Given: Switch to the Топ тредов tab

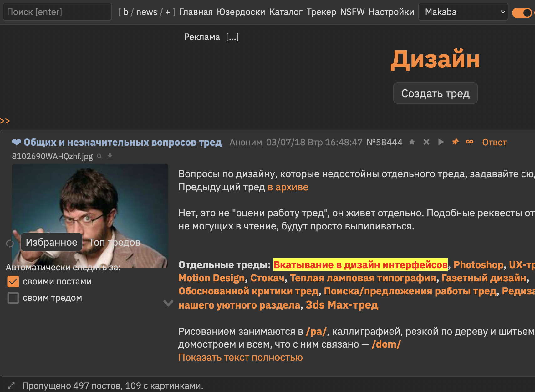Looking at the screenshot, I should point(115,242).
